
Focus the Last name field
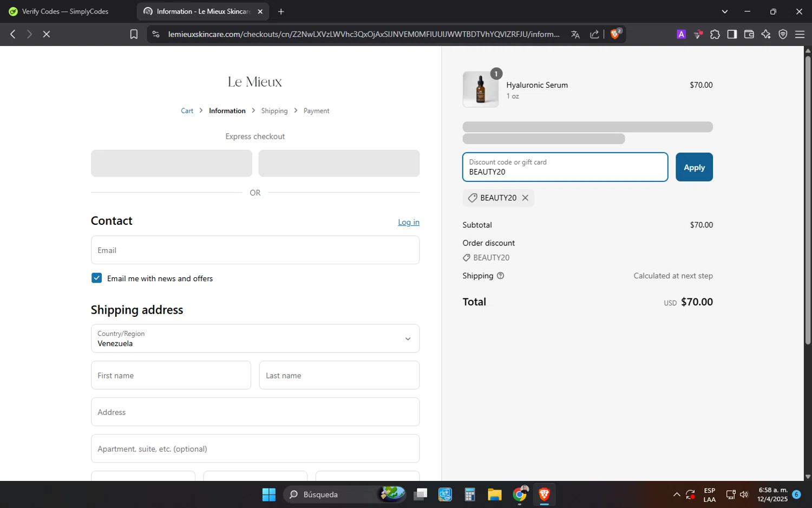pos(339,375)
